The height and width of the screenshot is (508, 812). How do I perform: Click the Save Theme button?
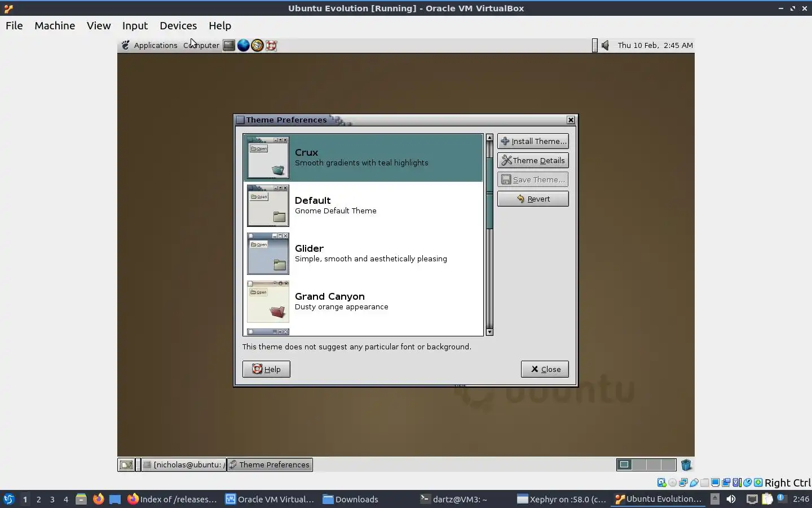[533, 179]
